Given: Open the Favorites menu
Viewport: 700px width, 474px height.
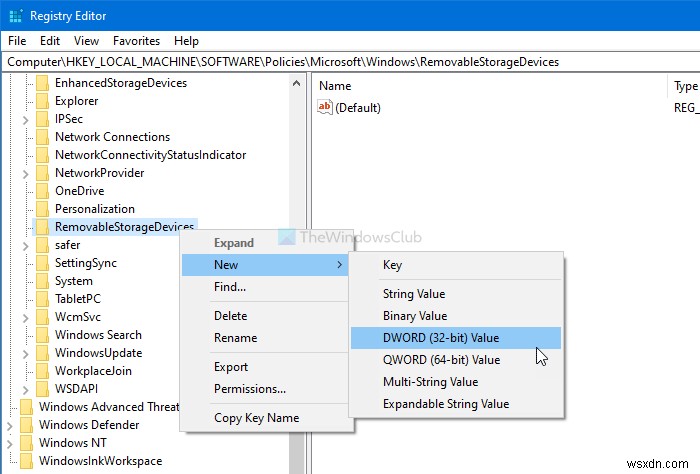Looking at the screenshot, I should coord(136,41).
